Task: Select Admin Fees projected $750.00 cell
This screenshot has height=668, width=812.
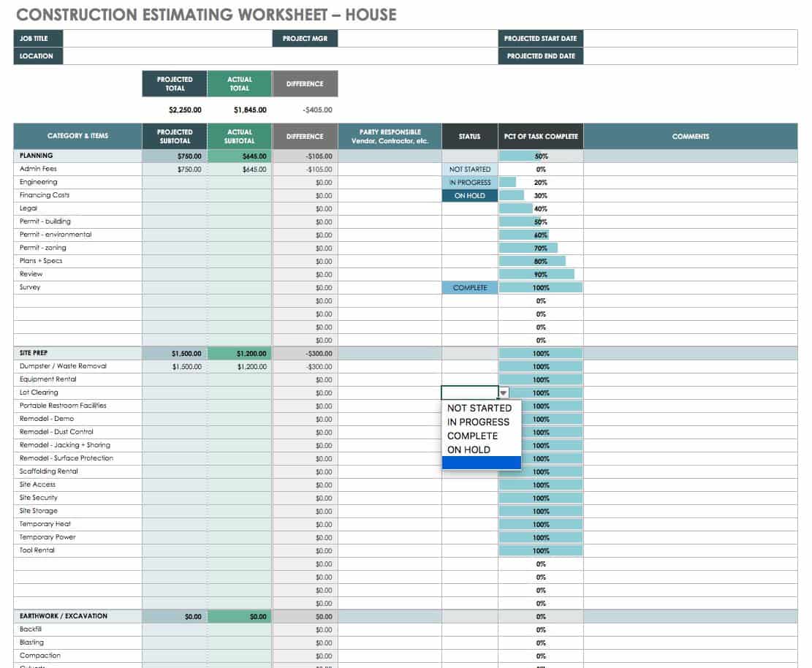Action: point(175,170)
